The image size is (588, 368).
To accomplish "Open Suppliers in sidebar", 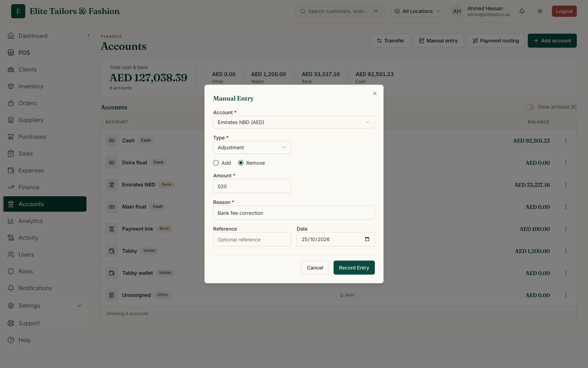I will (45, 120).
